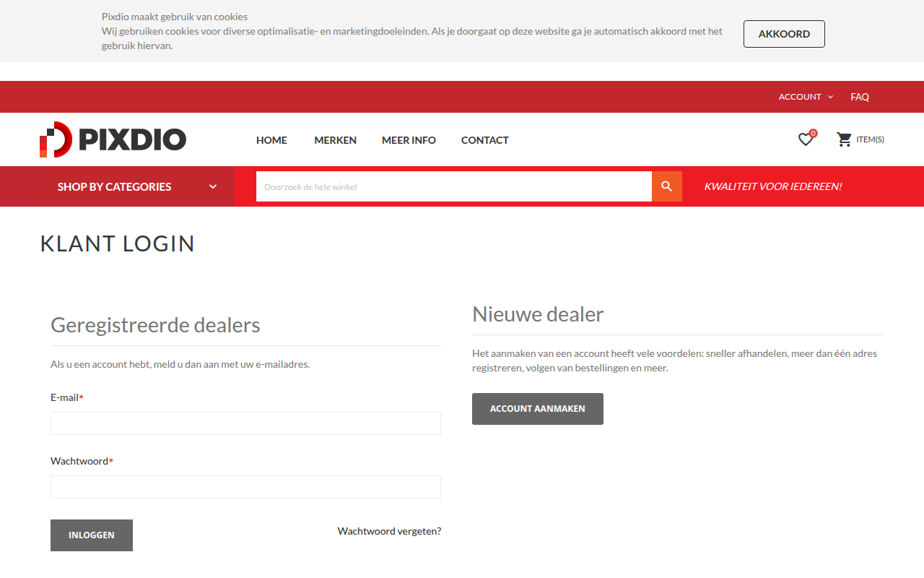Open the shopping cart icon
The image size is (924, 578).
[x=844, y=139]
